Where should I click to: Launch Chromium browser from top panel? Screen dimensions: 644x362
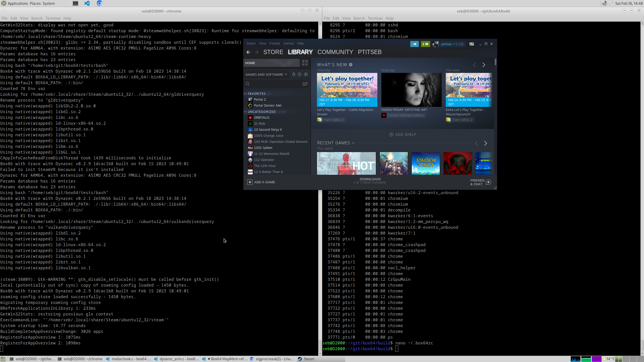click(99, 3)
